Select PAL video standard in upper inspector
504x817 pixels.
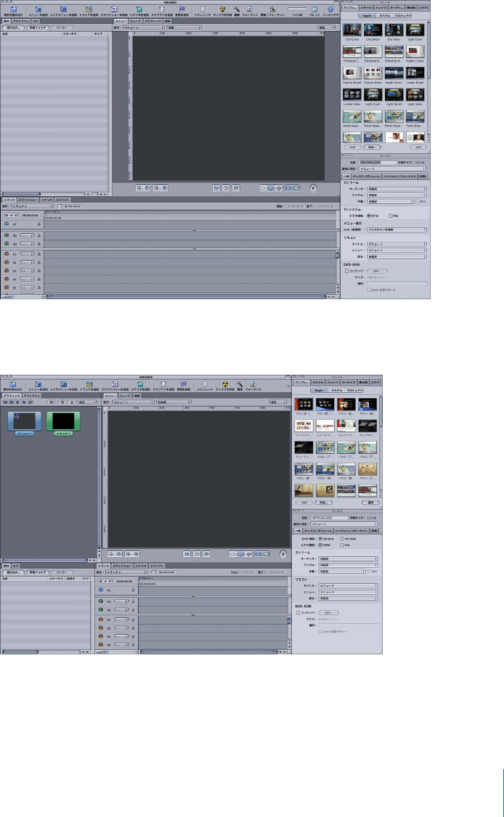(x=391, y=216)
